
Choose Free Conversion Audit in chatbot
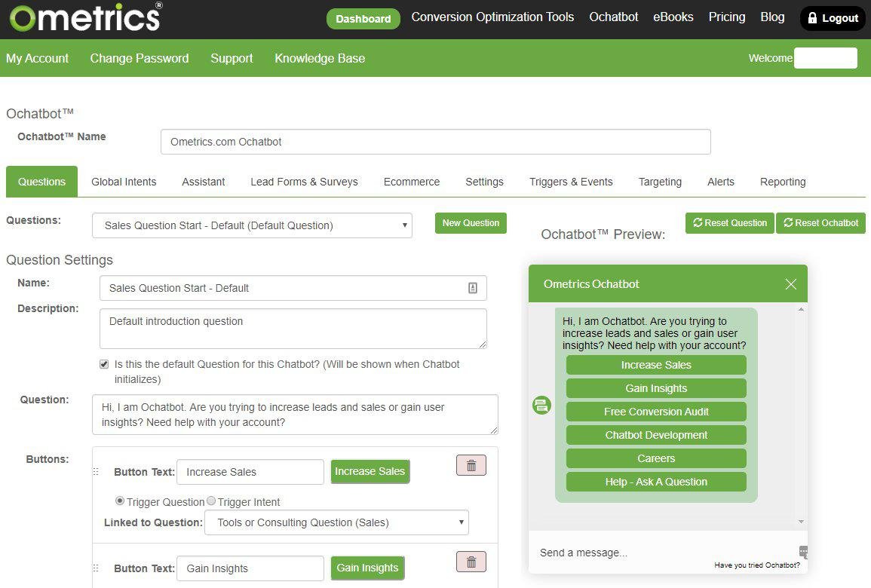[x=656, y=412]
